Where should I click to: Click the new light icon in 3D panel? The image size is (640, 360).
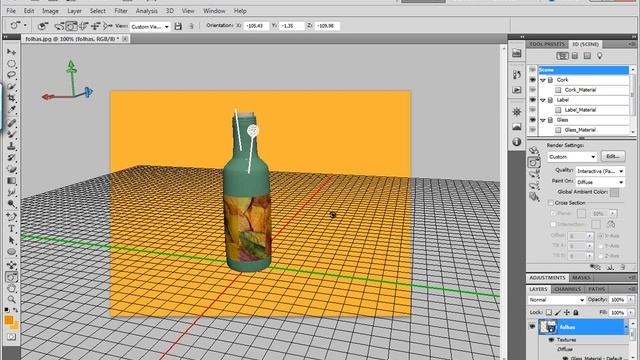click(610, 267)
